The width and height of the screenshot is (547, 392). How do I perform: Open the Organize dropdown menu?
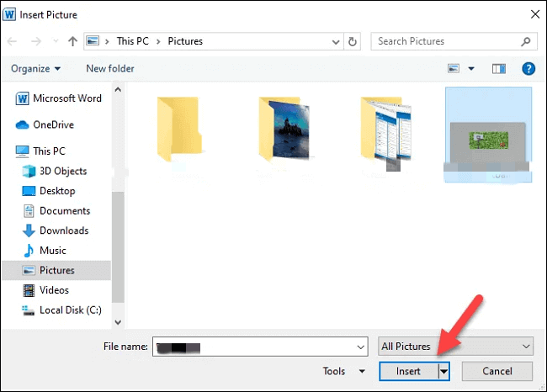tap(36, 68)
